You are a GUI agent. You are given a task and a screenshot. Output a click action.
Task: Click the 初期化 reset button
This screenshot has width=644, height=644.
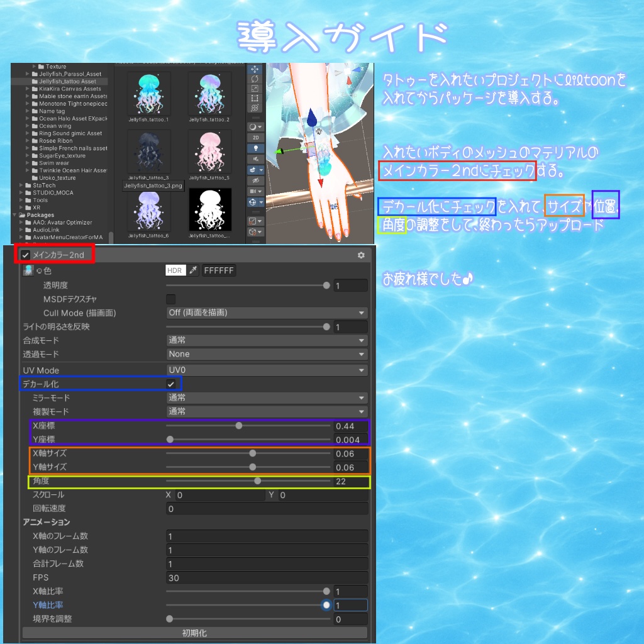[x=195, y=633]
